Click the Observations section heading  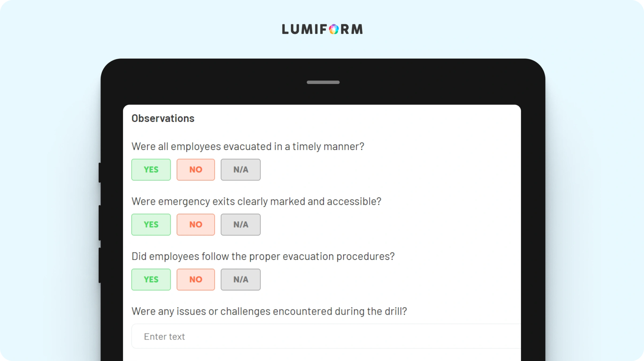(x=163, y=118)
